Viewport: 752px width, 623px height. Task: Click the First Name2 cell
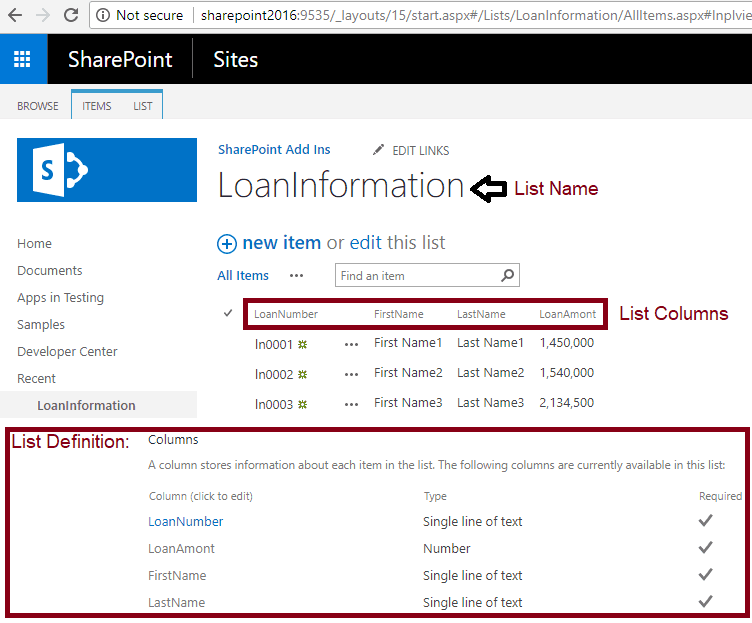click(x=408, y=372)
